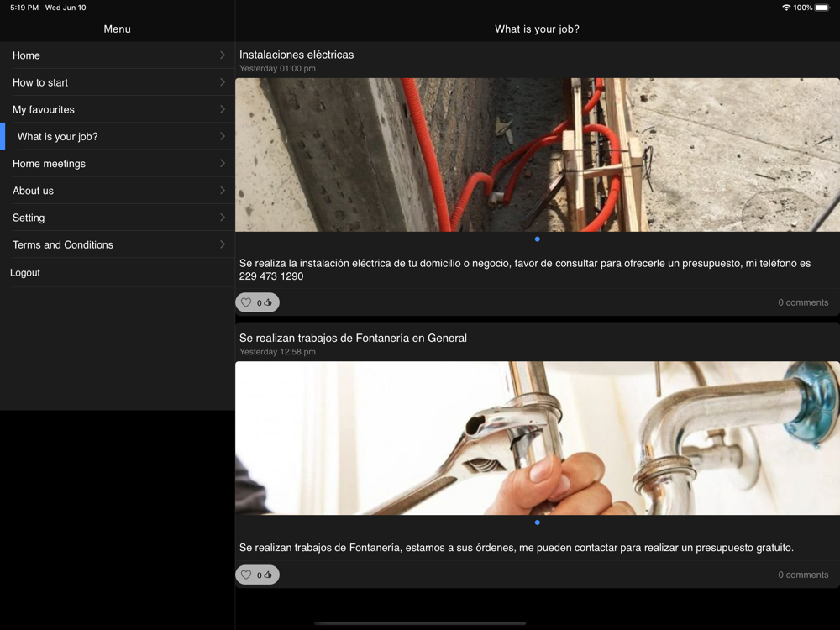This screenshot has width=840, height=630.
Task: Click the chevron next to Home
Action: pyautogui.click(x=223, y=55)
